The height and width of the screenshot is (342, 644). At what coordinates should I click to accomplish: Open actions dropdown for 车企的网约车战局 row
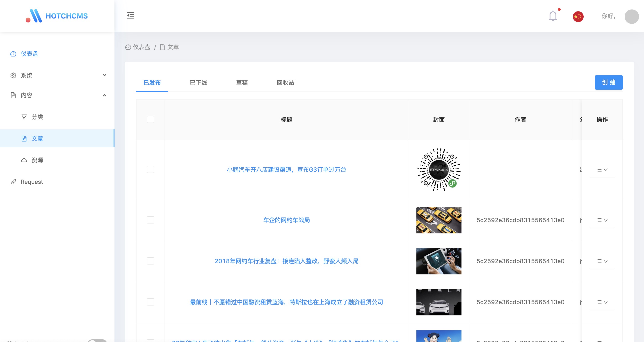[x=602, y=220]
